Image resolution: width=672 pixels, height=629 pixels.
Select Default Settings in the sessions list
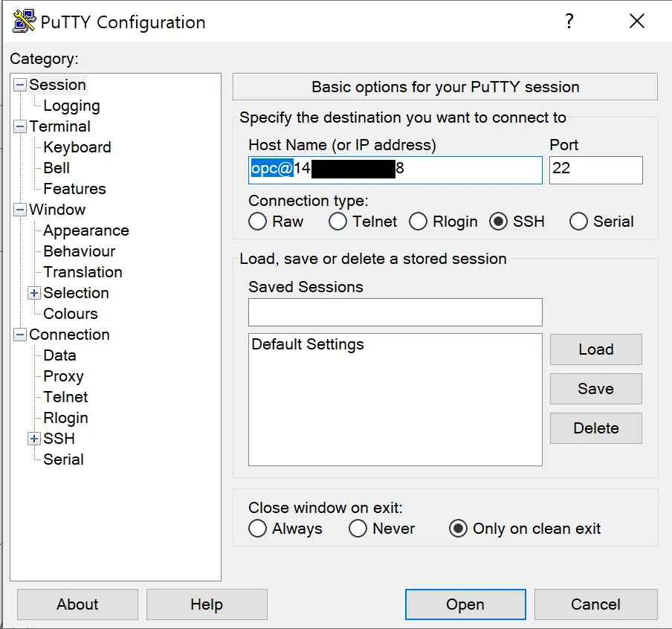pos(308,344)
